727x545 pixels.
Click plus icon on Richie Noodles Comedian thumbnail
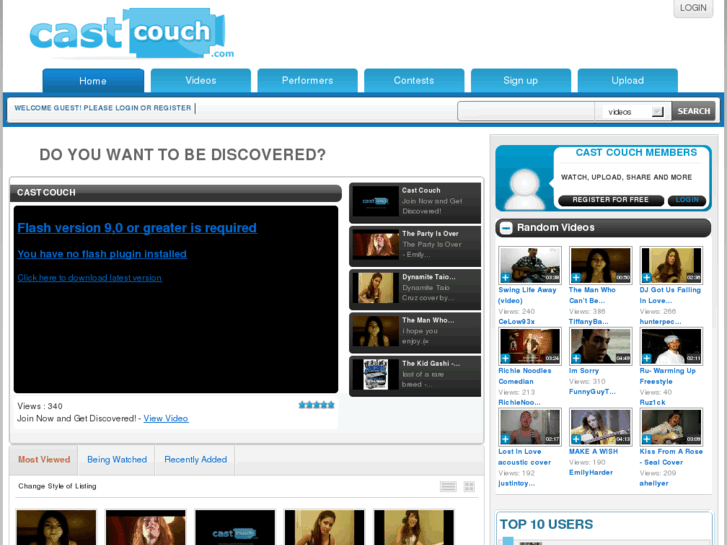(505, 358)
